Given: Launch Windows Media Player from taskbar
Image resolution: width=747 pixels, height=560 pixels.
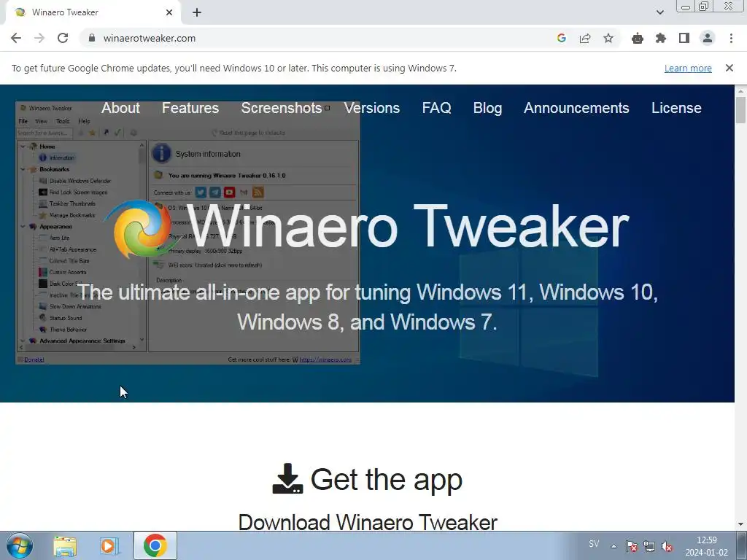Looking at the screenshot, I should [x=109, y=545].
